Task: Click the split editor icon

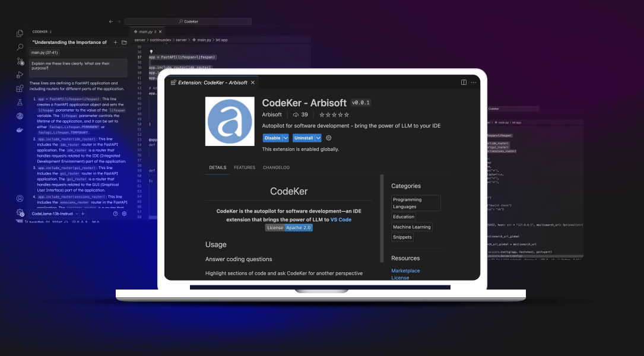Action: (x=464, y=82)
